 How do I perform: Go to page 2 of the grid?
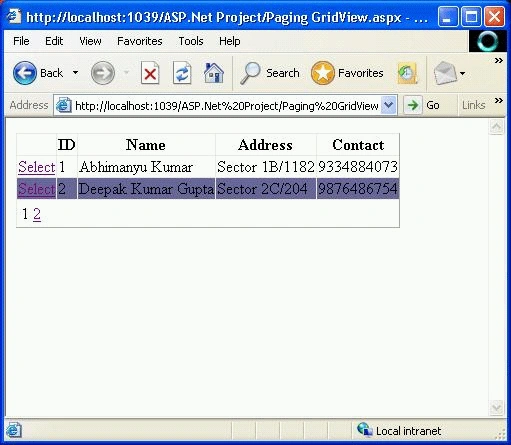coord(37,214)
